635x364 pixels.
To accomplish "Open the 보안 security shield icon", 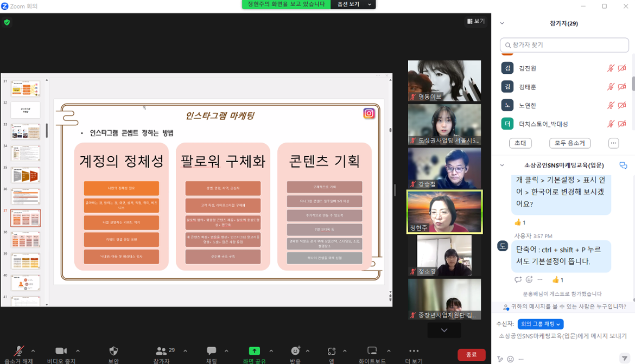I will 113,352.
